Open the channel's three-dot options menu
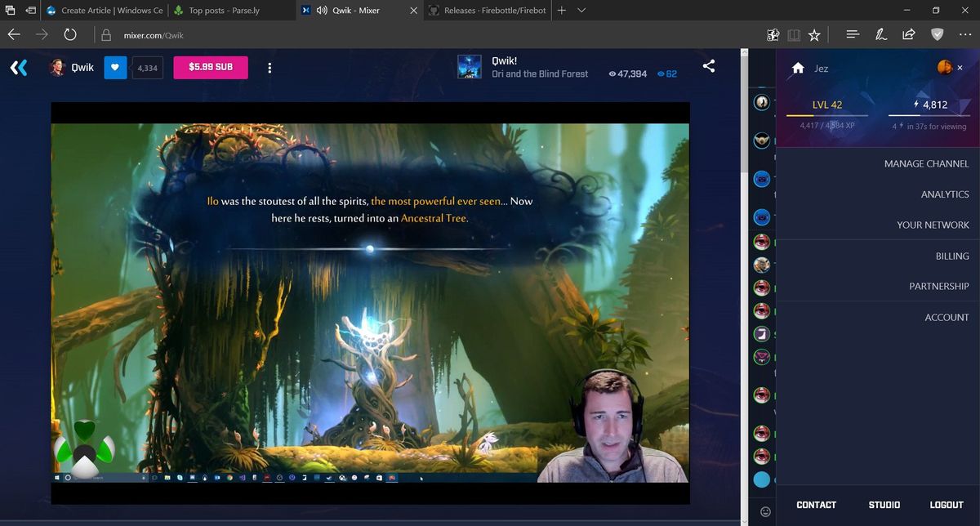 point(269,68)
